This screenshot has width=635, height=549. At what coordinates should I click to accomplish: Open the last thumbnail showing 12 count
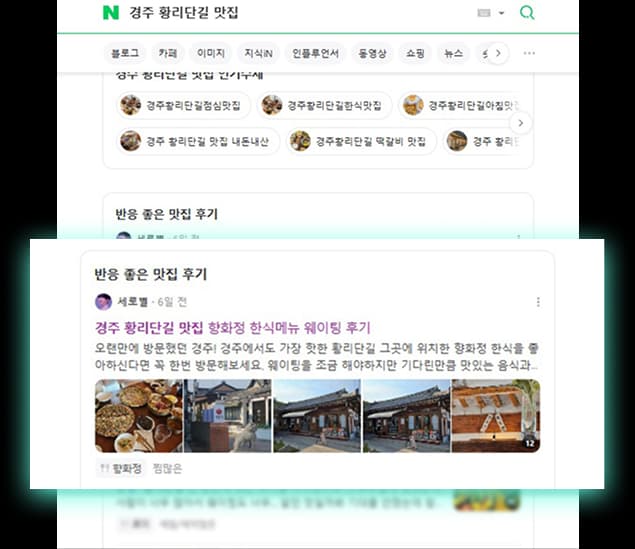(x=496, y=416)
